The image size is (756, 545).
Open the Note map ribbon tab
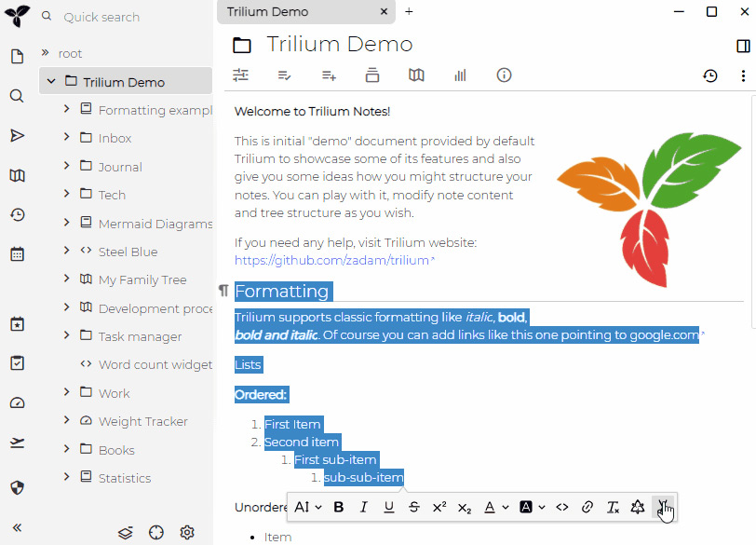(x=416, y=75)
